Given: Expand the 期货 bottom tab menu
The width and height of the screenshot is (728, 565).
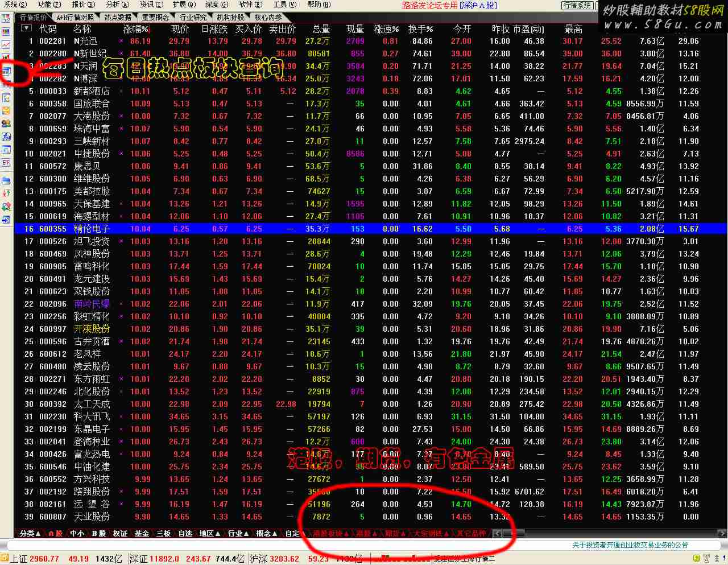Looking at the screenshot, I should [x=396, y=534].
